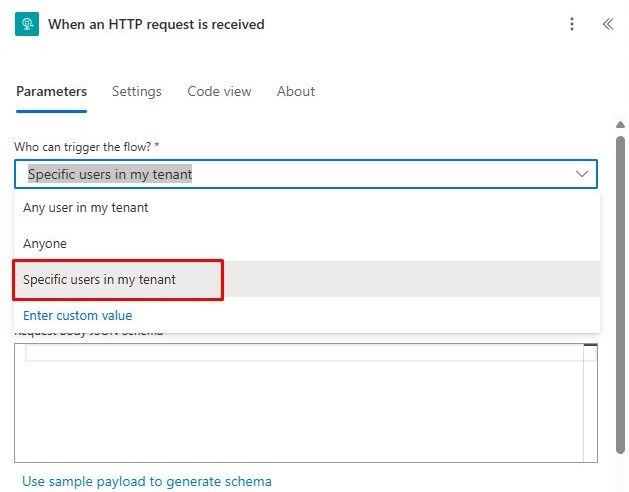The image size is (629, 492).
Task: Click the HTTP request trigger icon
Action: click(27, 24)
